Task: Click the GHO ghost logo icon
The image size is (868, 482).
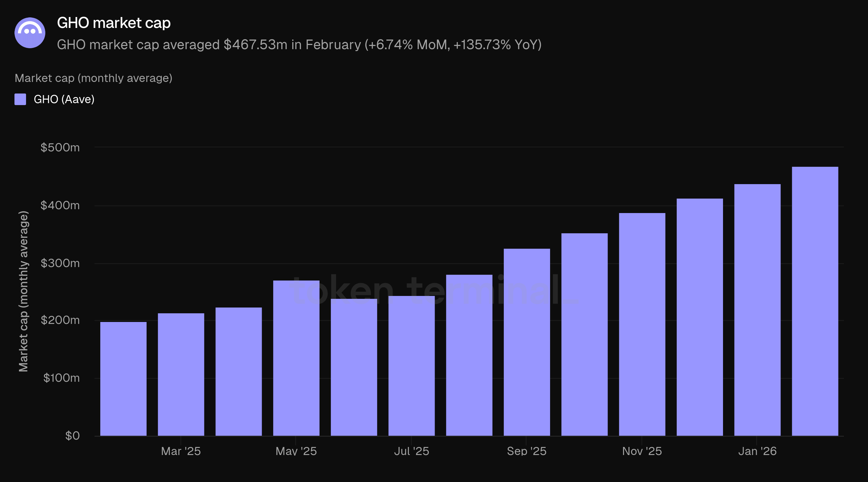Action: pyautogui.click(x=30, y=33)
